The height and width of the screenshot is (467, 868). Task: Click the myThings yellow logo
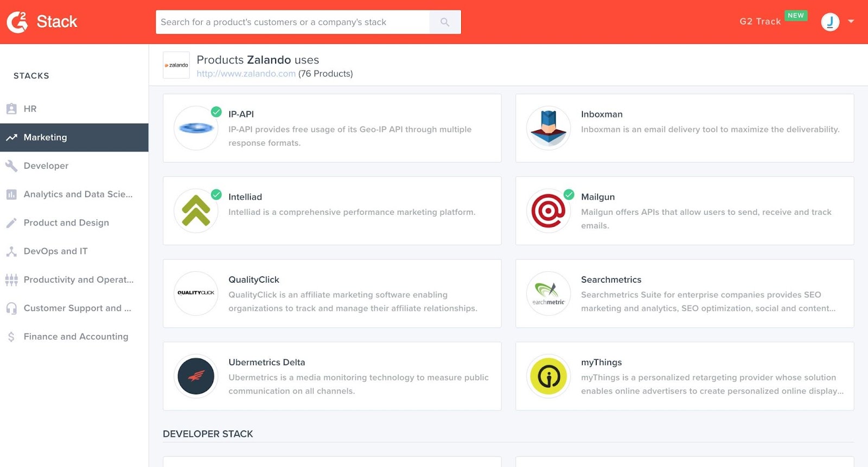click(548, 376)
